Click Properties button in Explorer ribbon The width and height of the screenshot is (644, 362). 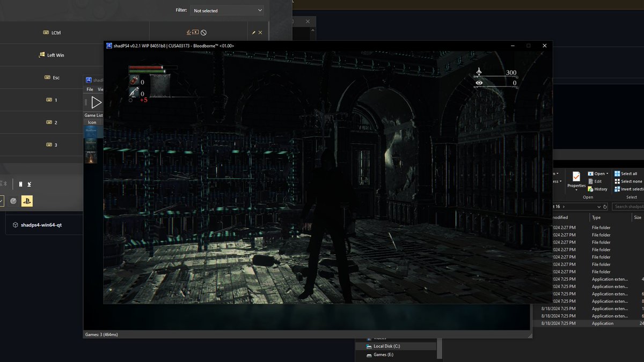click(x=576, y=180)
